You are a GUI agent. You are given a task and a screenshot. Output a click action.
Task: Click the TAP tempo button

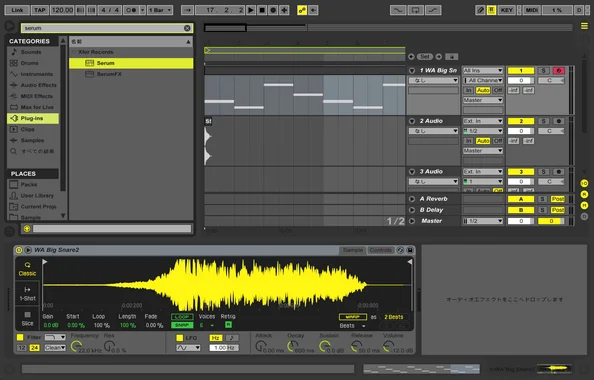tap(40, 10)
